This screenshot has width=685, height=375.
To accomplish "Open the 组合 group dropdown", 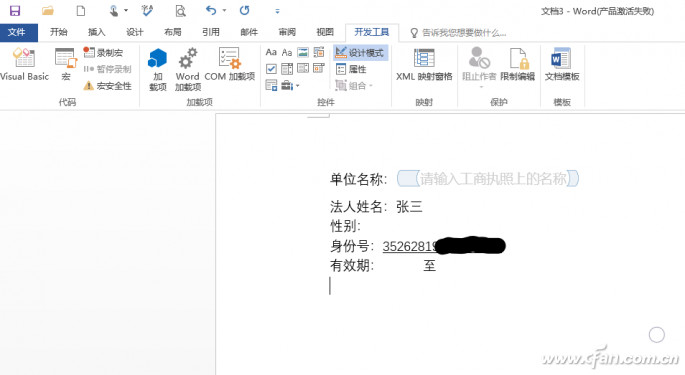I will [354, 86].
